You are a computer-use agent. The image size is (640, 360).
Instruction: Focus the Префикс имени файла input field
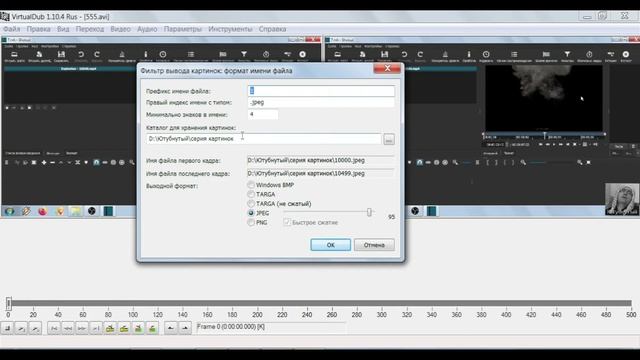321,91
